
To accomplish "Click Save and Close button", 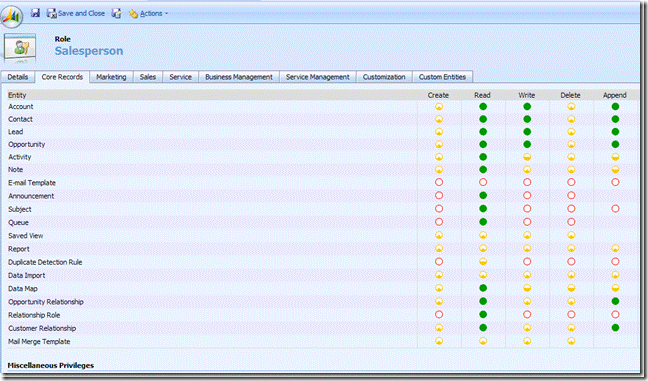I will tap(76, 13).
